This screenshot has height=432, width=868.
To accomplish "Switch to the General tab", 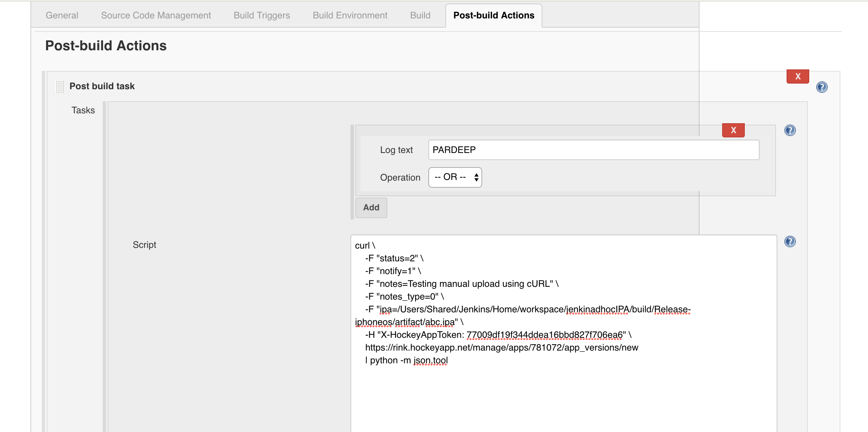I will [62, 15].
